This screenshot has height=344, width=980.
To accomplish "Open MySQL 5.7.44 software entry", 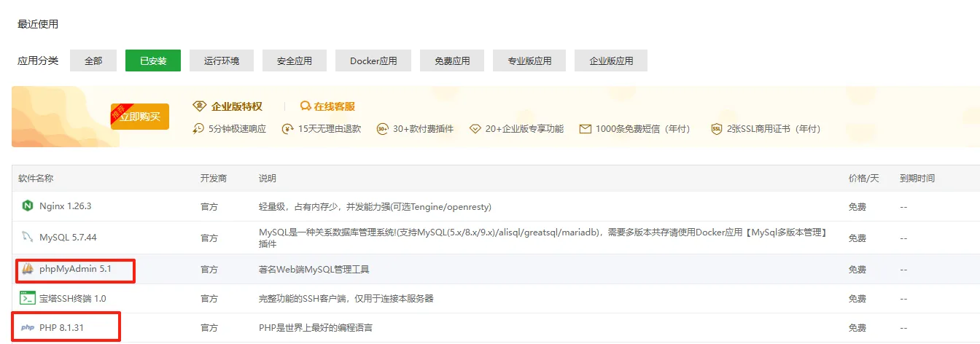I will [68, 238].
